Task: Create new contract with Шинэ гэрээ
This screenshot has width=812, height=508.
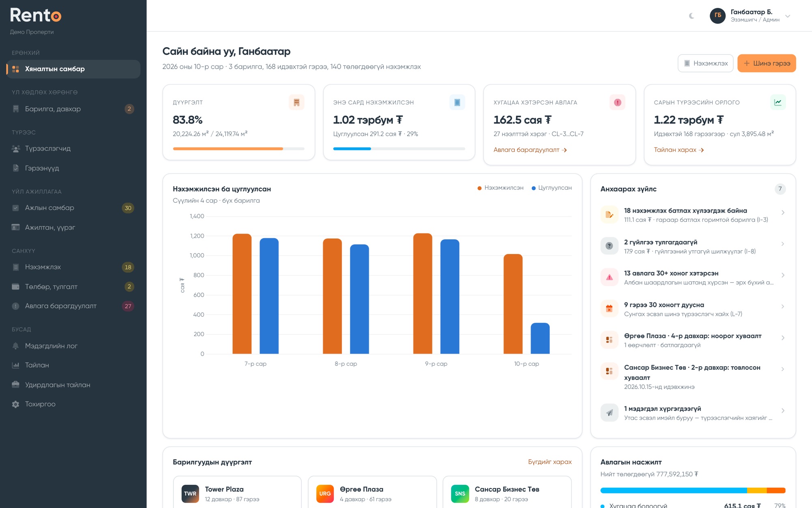Action: pos(767,63)
